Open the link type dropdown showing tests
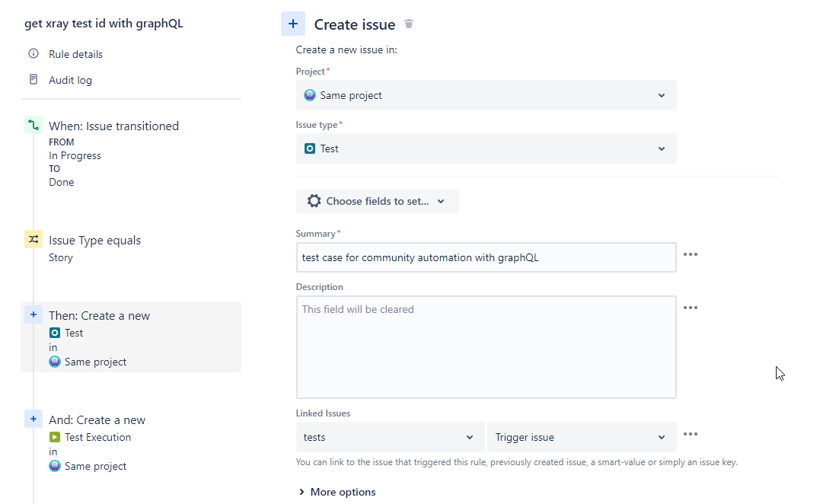The height and width of the screenshot is (504, 820). 390,437
